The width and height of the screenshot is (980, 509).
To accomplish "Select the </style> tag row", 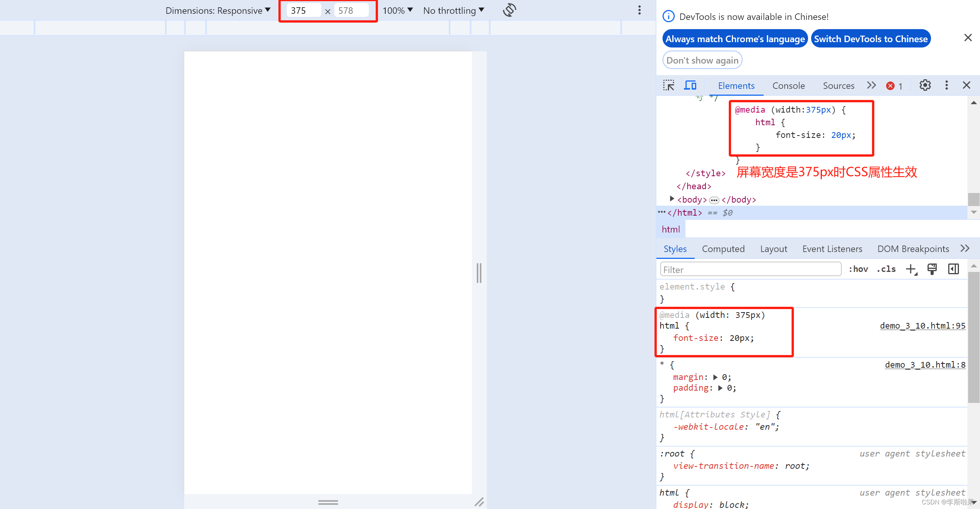I will 705,173.
